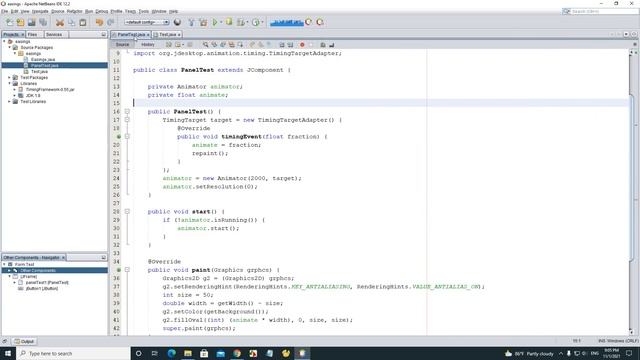Click the Clean and Build Project icon
Image resolution: width=640 pixels, height=360 pixels.
pos(203,22)
